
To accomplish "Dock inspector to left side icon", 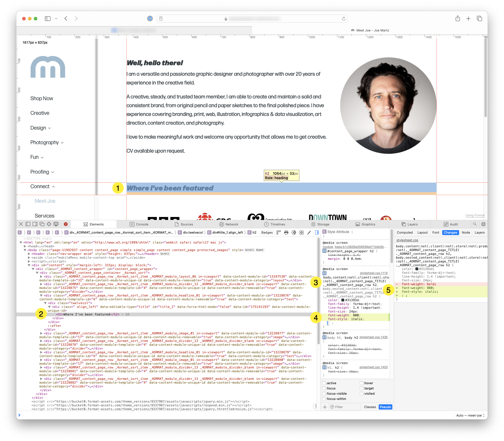I will pos(28,224).
